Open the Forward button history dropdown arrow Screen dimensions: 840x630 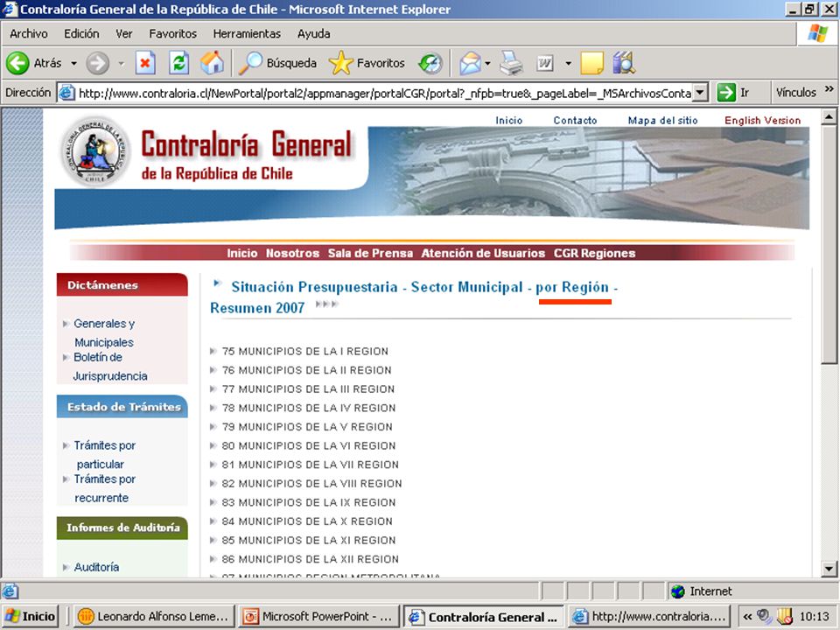click(x=121, y=63)
